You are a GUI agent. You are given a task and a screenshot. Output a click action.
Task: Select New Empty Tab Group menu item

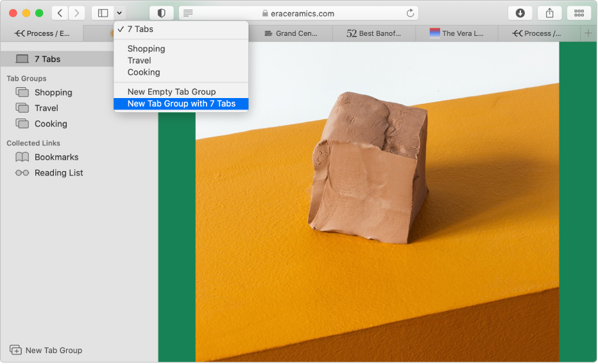click(x=181, y=92)
